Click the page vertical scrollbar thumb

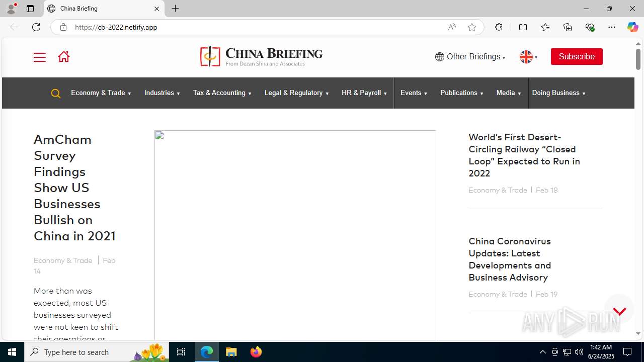click(638, 59)
